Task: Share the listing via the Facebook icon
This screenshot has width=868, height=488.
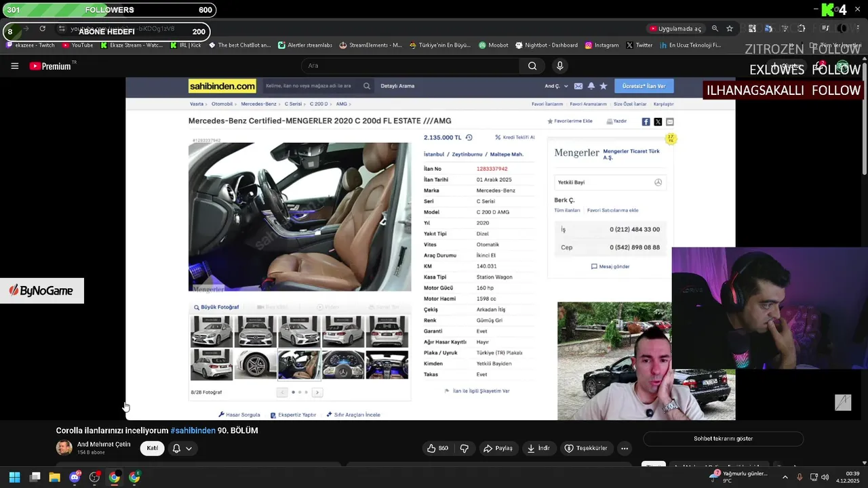Action: pyautogui.click(x=646, y=122)
